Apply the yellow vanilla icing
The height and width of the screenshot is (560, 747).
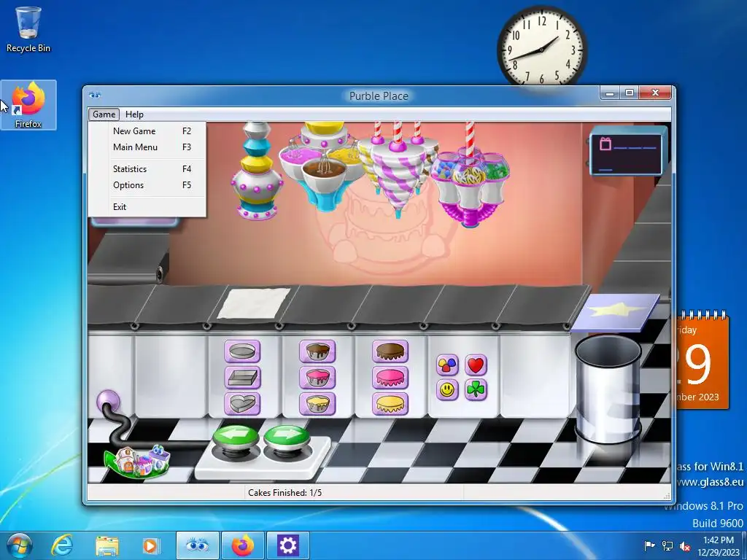(390, 404)
